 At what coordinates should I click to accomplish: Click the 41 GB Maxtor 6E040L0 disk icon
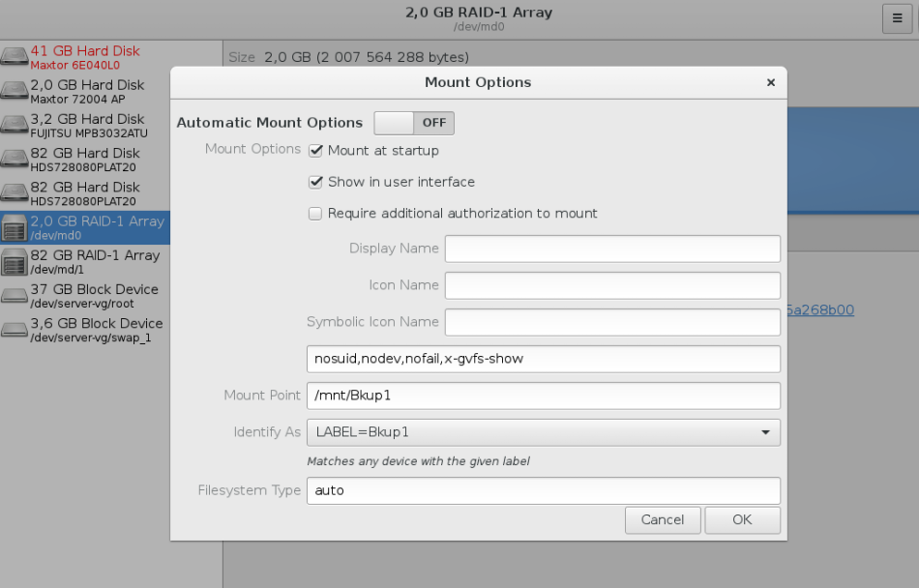[15, 57]
